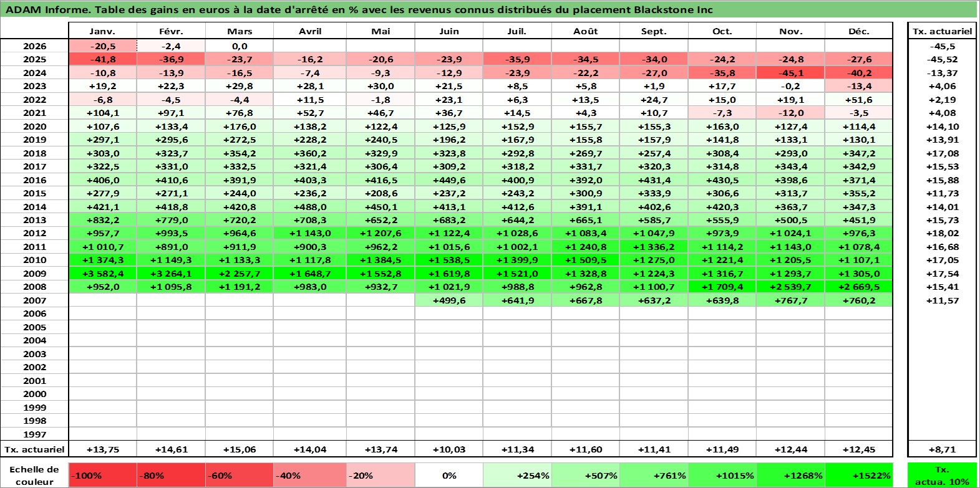
Task: Select cell +104,1 for January 2021
Action: pyautogui.click(x=102, y=113)
